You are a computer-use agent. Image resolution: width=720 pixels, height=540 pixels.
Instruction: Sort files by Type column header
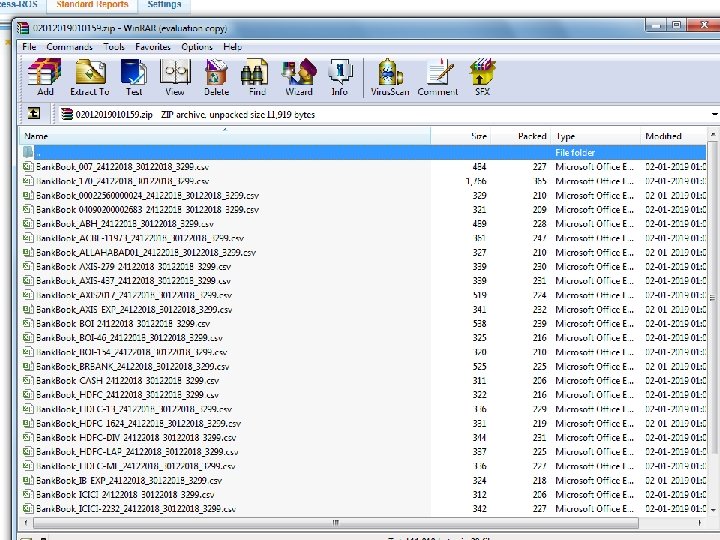click(x=595, y=136)
